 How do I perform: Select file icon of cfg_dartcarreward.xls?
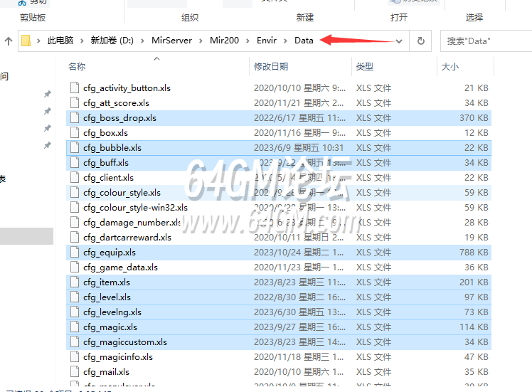coord(75,237)
